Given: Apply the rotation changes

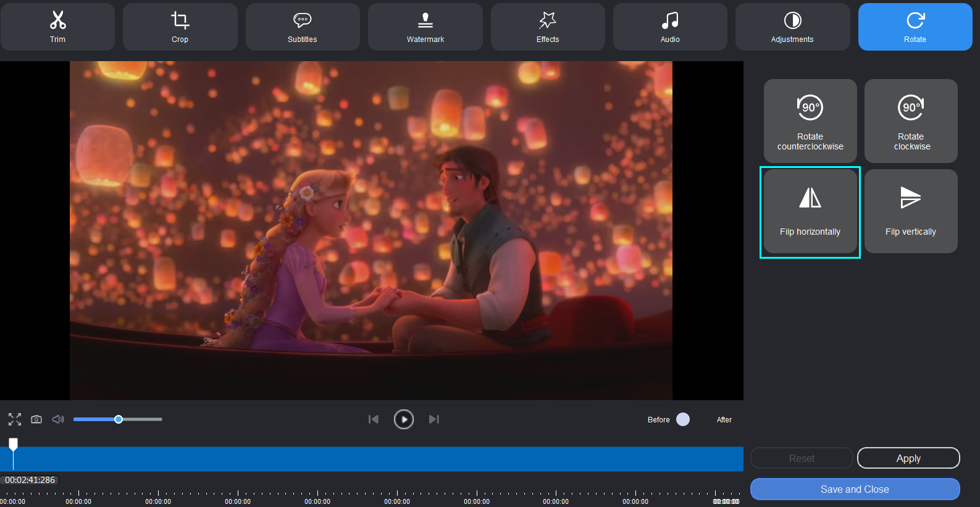Looking at the screenshot, I should [908, 458].
